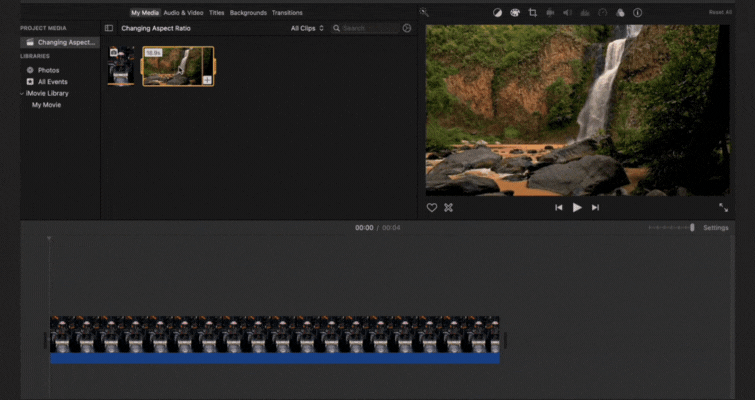
Task: Switch to the Transitions tab
Action: coord(287,13)
